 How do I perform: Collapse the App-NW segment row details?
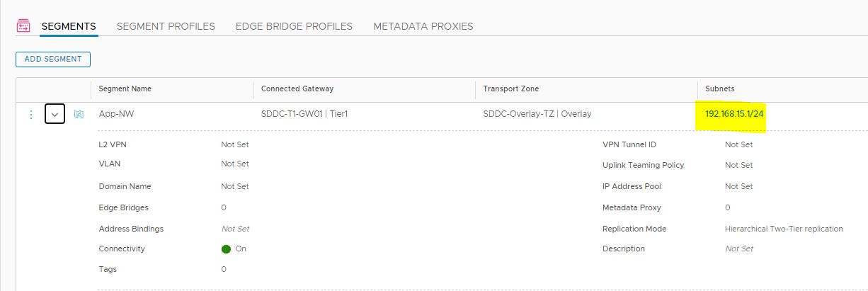click(x=55, y=114)
